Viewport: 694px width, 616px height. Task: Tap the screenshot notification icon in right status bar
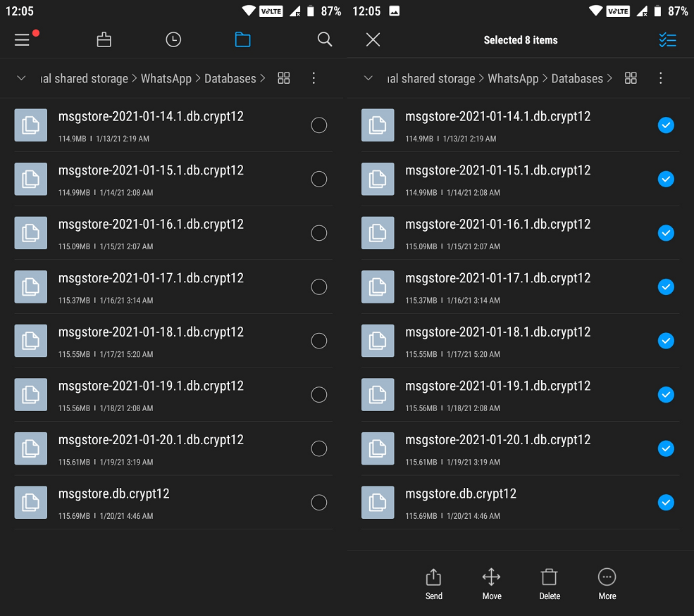(x=395, y=11)
